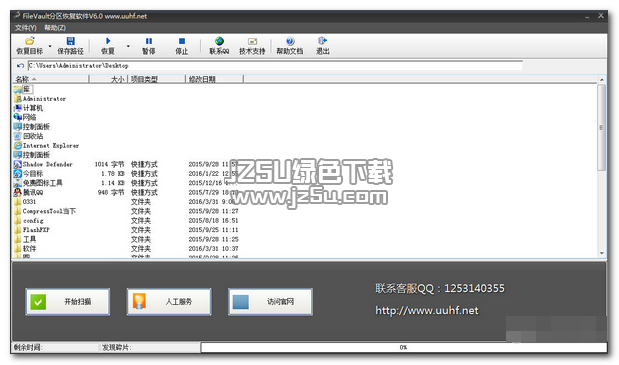Open the http://www.uuhf.net link

[x=427, y=311]
